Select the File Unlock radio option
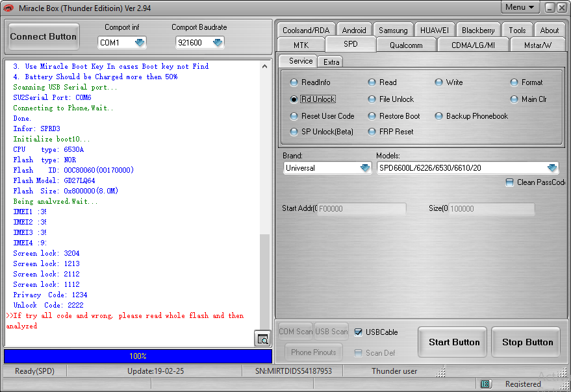This screenshot has width=571, height=392. point(391,99)
